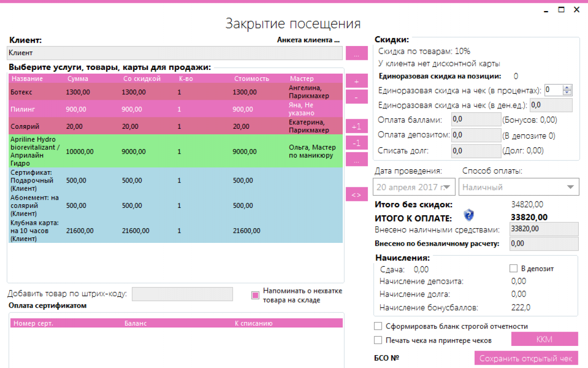Open 'Анкета клиента ...' link
This screenshot has height=368, width=588.
308,40
